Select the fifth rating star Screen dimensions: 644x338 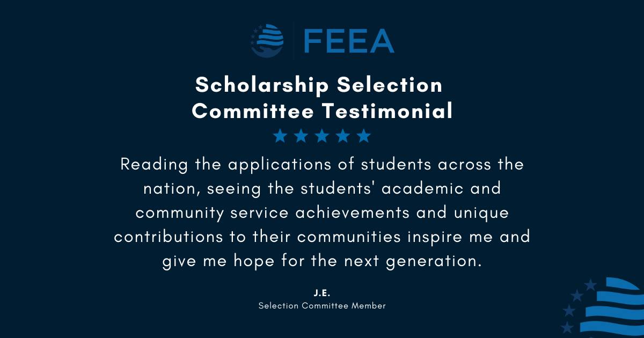pos(364,136)
